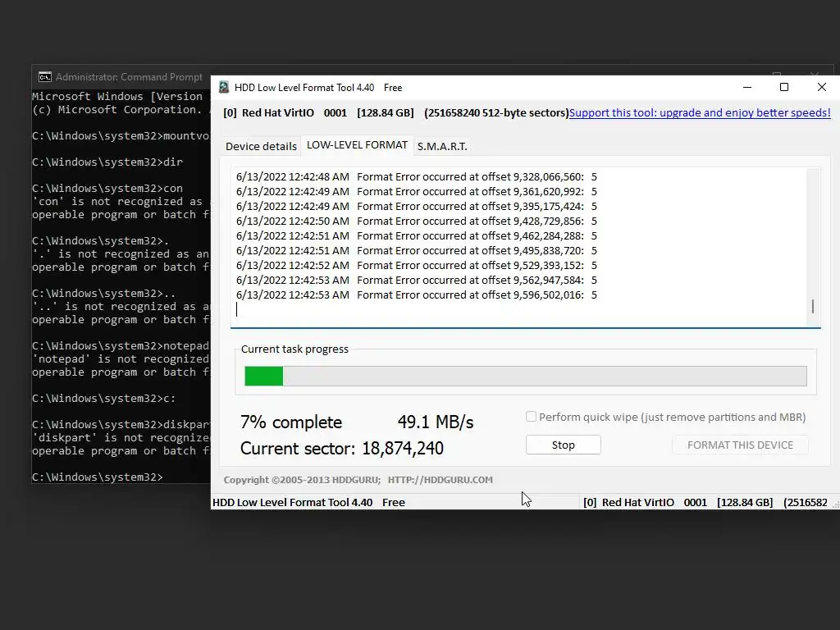This screenshot has width=840, height=630.
Task: Click the Copyright HDDGURU footer text
Action: pos(358,480)
